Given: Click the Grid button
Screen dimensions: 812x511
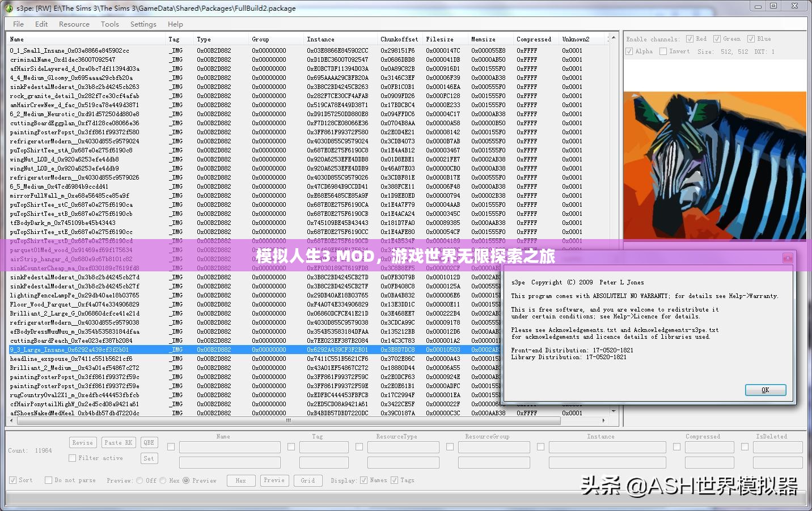Looking at the screenshot, I should click(x=308, y=480).
